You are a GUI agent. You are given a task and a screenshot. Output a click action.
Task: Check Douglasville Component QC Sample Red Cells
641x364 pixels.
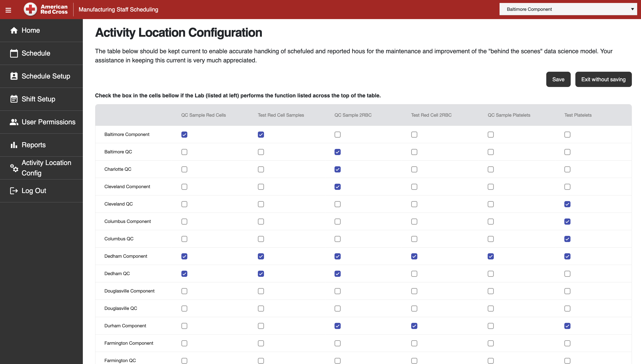pyautogui.click(x=184, y=291)
